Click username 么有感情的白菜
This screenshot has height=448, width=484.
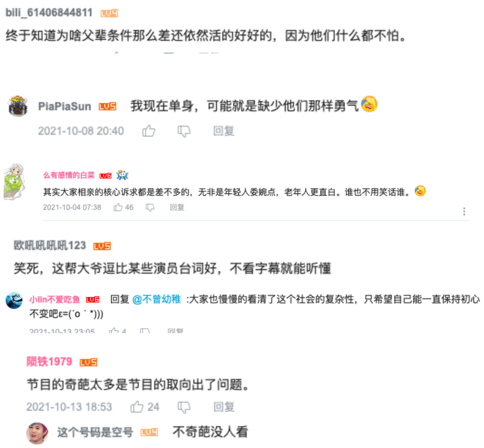coord(69,175)
